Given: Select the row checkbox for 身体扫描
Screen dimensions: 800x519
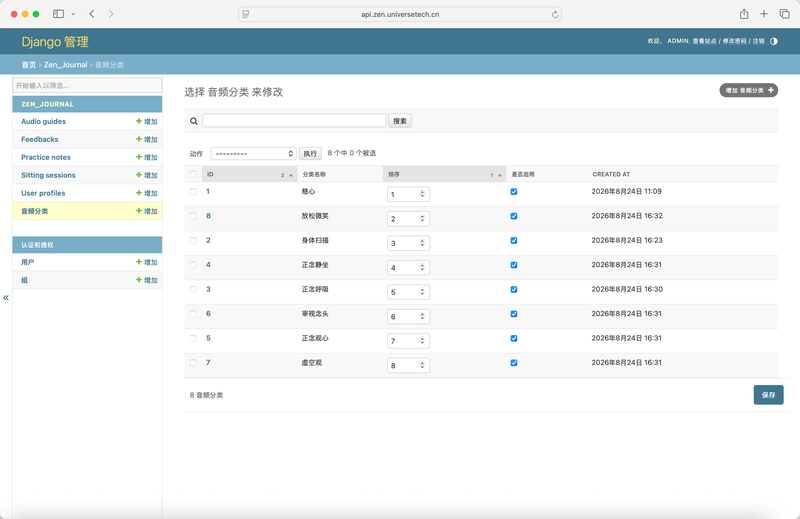Looking at the screenshot, I should tap(193, 240).
